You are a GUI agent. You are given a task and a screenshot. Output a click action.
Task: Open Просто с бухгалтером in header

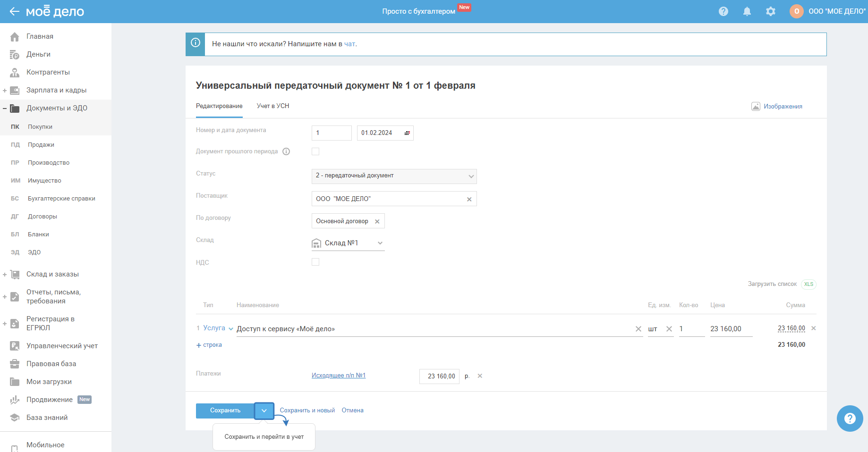pyautogui.click(x=419, y=11)
